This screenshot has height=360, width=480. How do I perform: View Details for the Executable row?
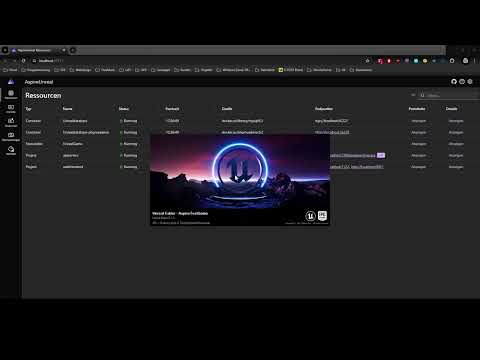tap(456, 144)
